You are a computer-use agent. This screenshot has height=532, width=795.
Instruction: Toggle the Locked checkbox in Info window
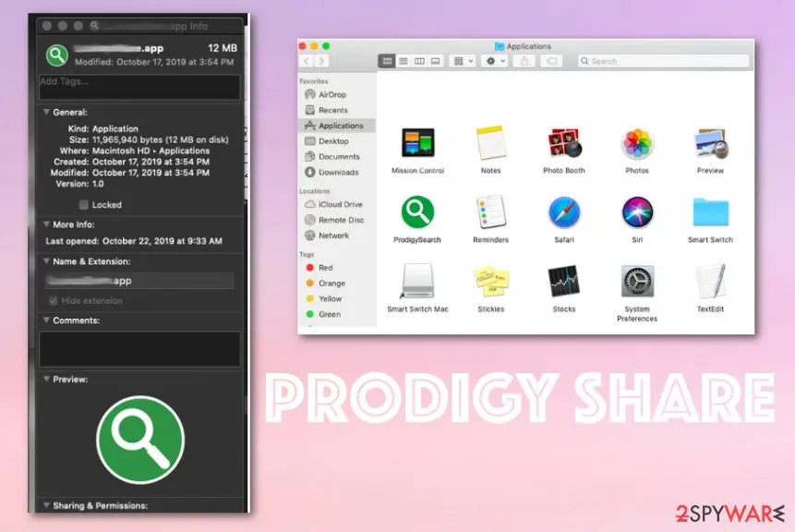84,205
